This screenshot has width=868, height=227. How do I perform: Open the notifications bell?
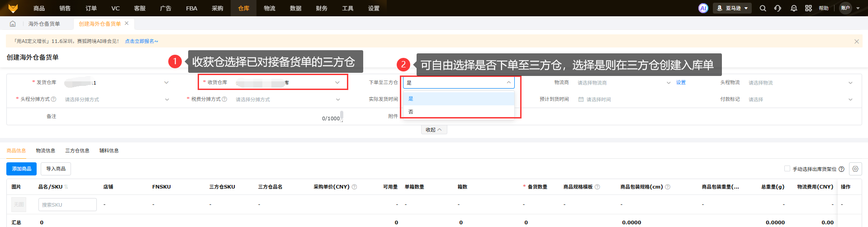pos(793,8)
